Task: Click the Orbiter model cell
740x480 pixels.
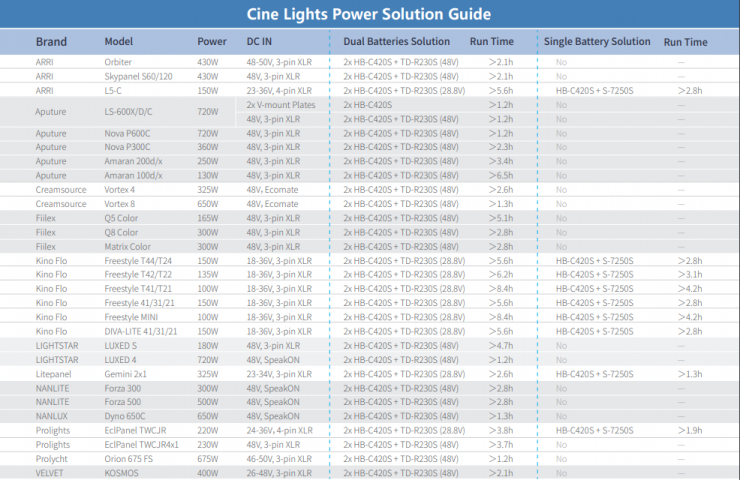Action: click(118, 62)
